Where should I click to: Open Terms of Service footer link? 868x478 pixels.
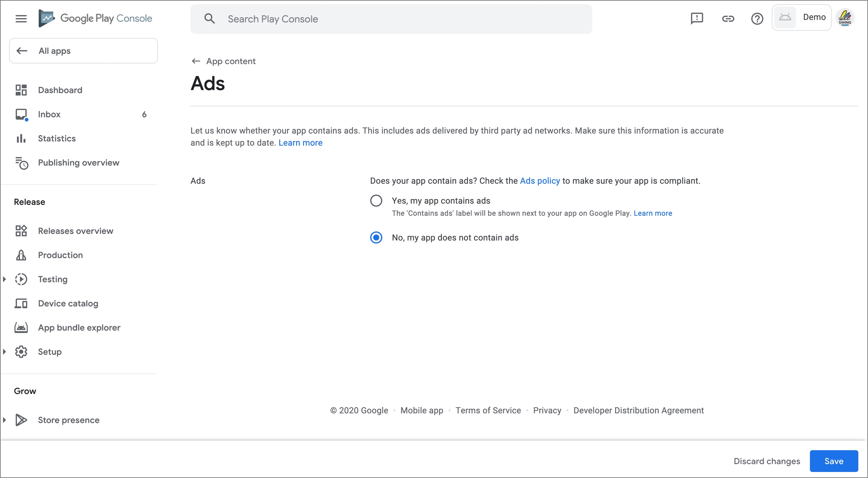click(488, 410)
